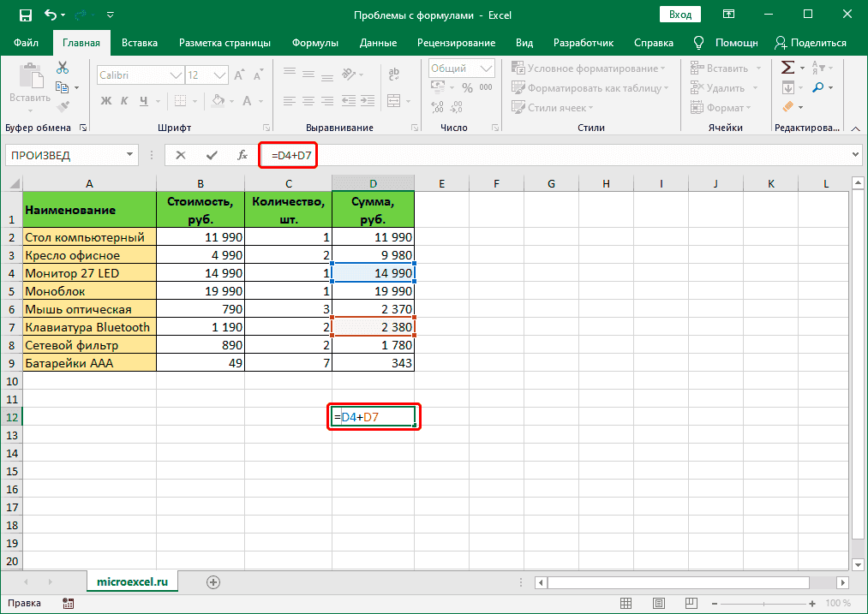Toggle underline formatting (Ч)
868x614 pixels.
[x=146, y=101]
